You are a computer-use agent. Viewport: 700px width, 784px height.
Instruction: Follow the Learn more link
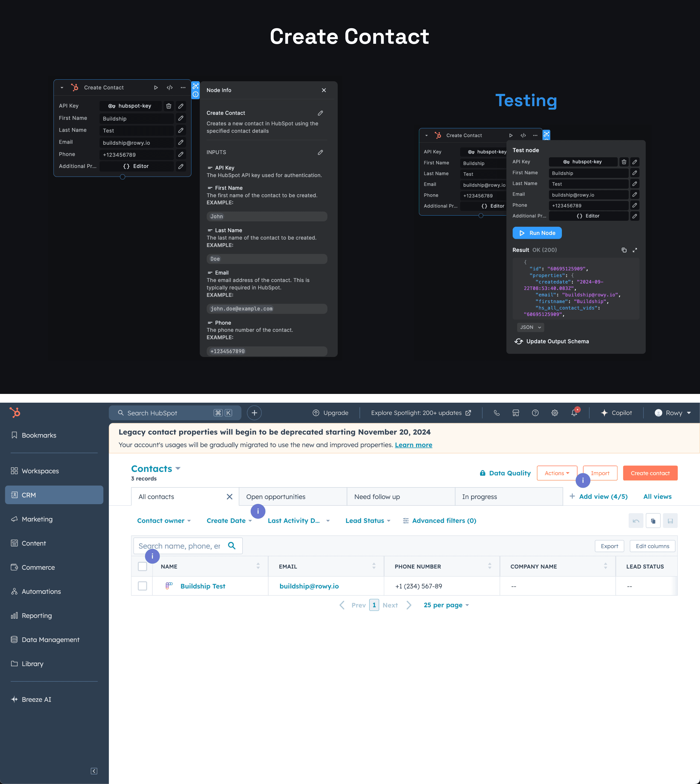pos(413,445)
